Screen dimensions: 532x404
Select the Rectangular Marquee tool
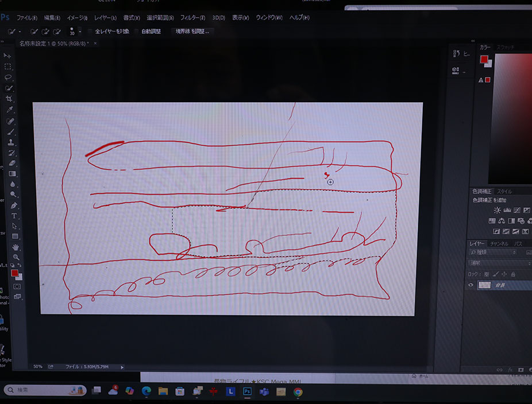(8, 67)
